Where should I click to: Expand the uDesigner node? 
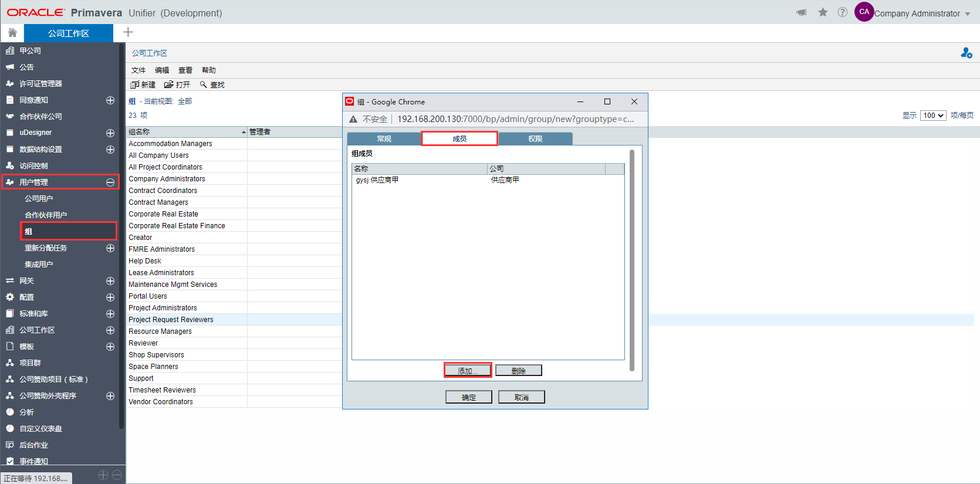(x=110, y=133)
